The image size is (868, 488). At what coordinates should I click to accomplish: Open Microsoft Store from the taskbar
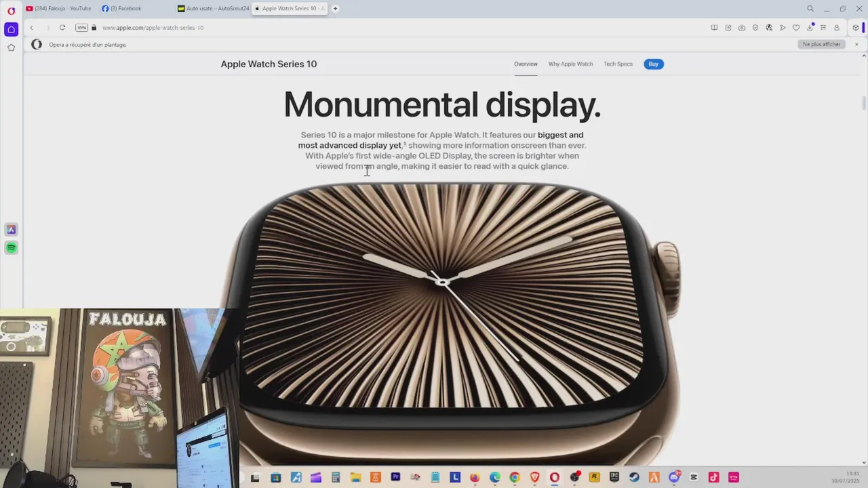(x=276, y=477)
